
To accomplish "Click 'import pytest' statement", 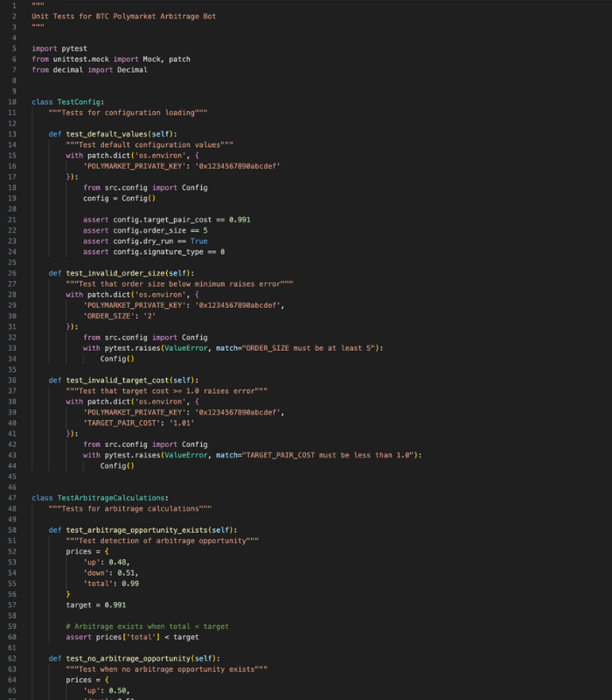I will tap(59, 49).
